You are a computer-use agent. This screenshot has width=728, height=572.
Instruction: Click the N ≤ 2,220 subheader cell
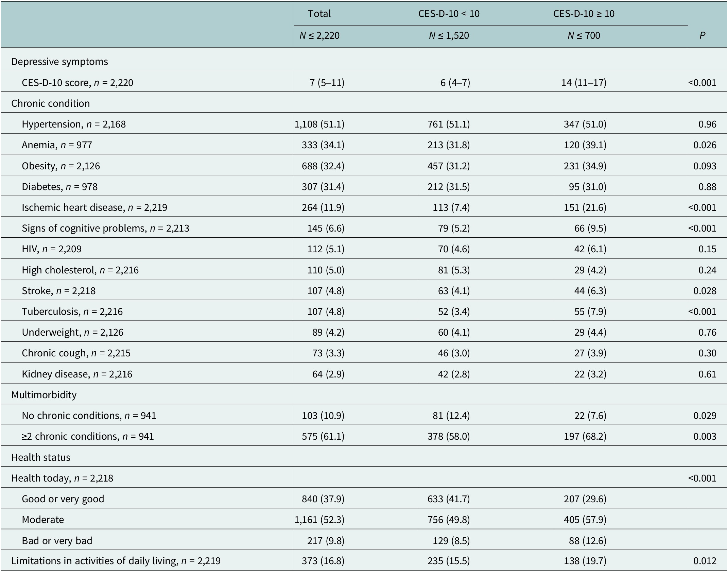pyautogui.click(x=319, y=35)
